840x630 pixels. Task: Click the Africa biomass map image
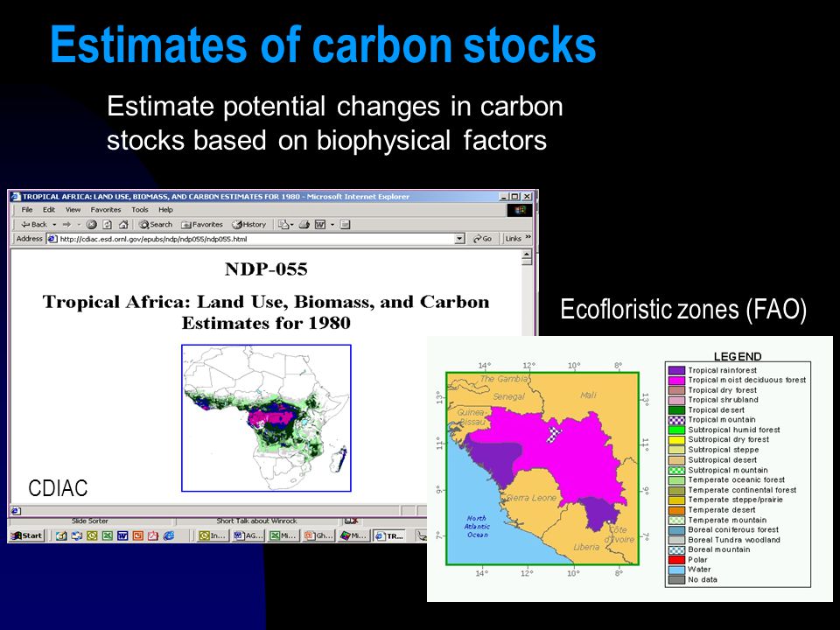pos(266,418)
